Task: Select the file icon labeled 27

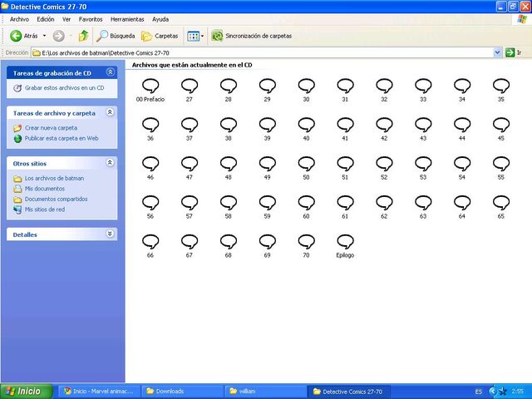Action: (x=190, y=86)
